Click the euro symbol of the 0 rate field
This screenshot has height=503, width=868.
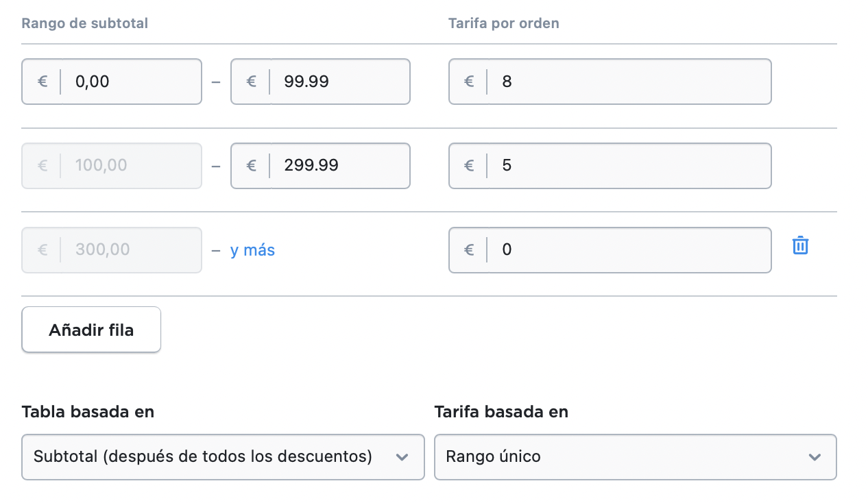point(469,249)
